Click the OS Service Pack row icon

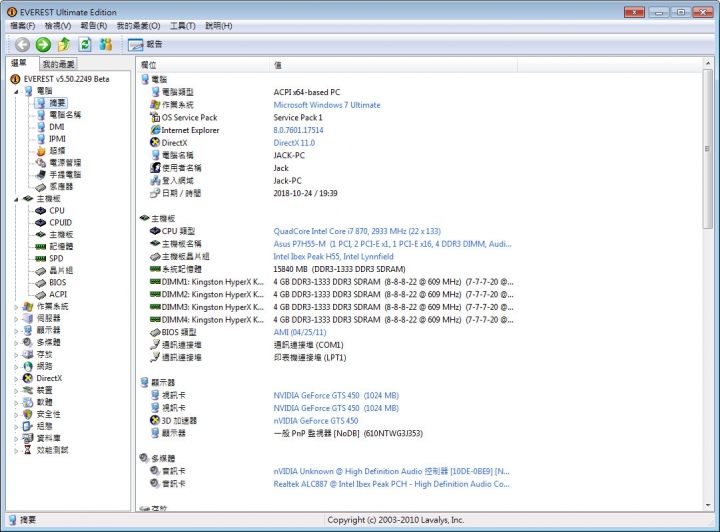pyautogui.click(x=155, y=118)
